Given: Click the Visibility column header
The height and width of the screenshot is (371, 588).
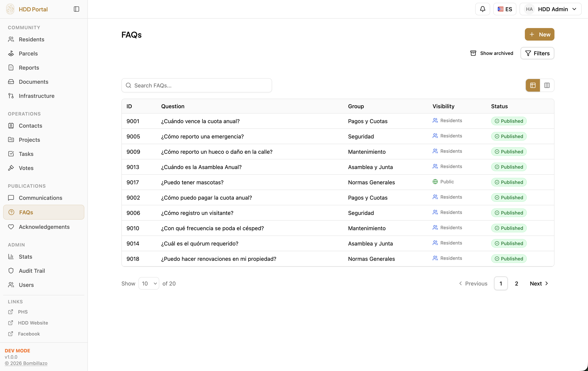Looking at the screenshot, I should tap(443, 106).
